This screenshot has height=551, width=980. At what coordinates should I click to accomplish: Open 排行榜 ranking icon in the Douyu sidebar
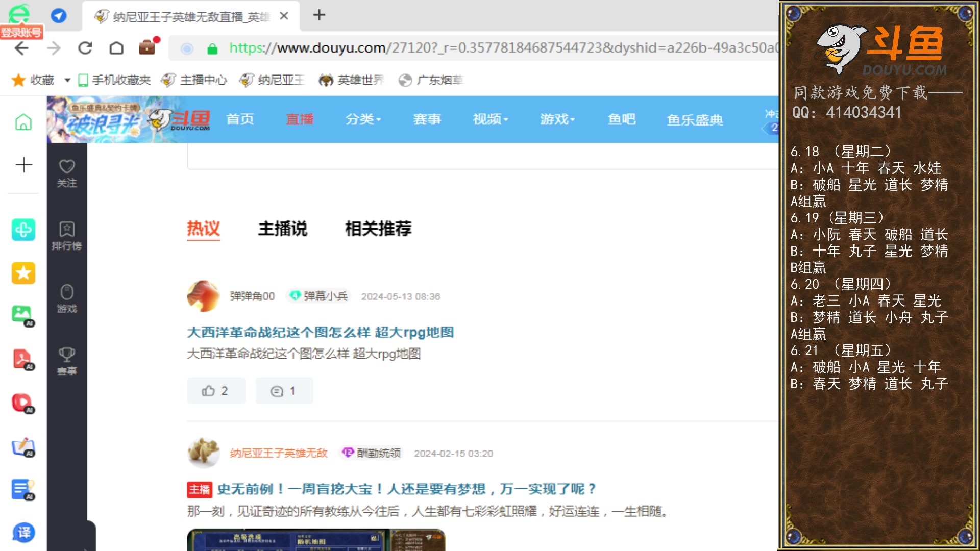67,236
